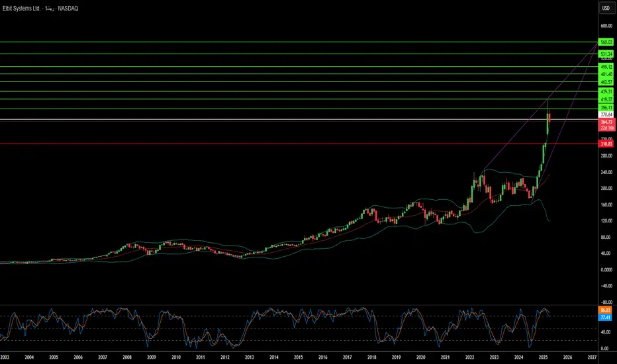The width and height of the screenshot is (617, 364).
Task: Click the white 370.64 price label
Action: [606, 114]
